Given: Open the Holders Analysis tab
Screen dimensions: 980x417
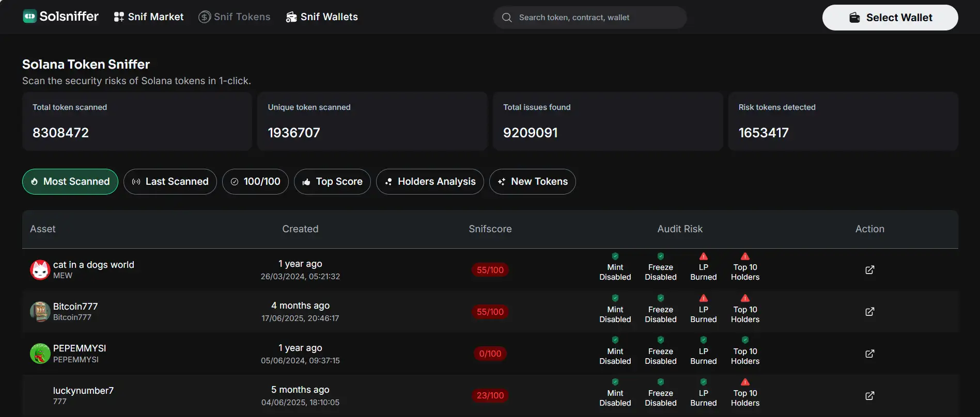Looking at the screenshot, I should click(430, 182).
